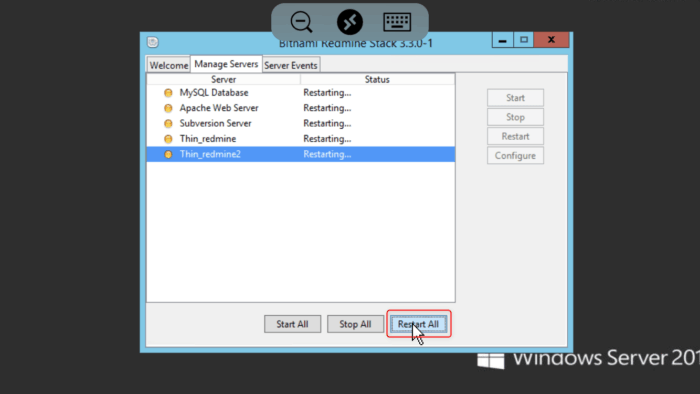Click the Restart All button

click(x=418, y=324)
